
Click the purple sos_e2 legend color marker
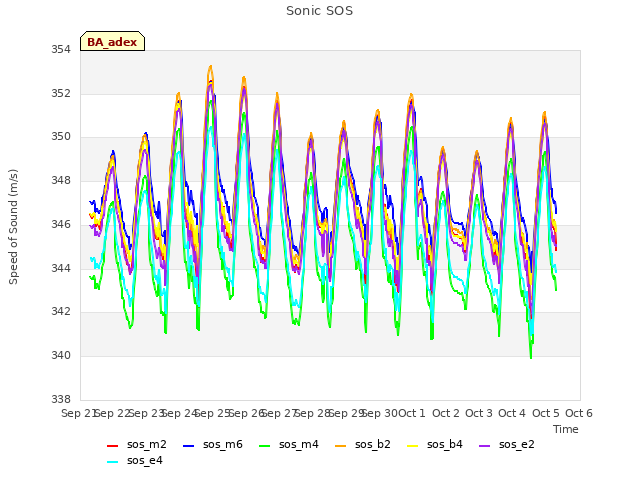(484, 446)
